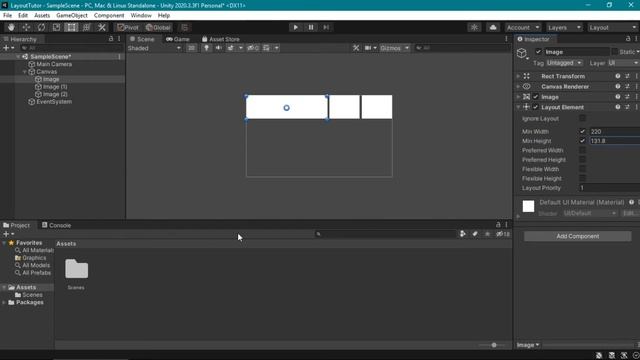Toggle Pivot handle position

coord(128,27)
